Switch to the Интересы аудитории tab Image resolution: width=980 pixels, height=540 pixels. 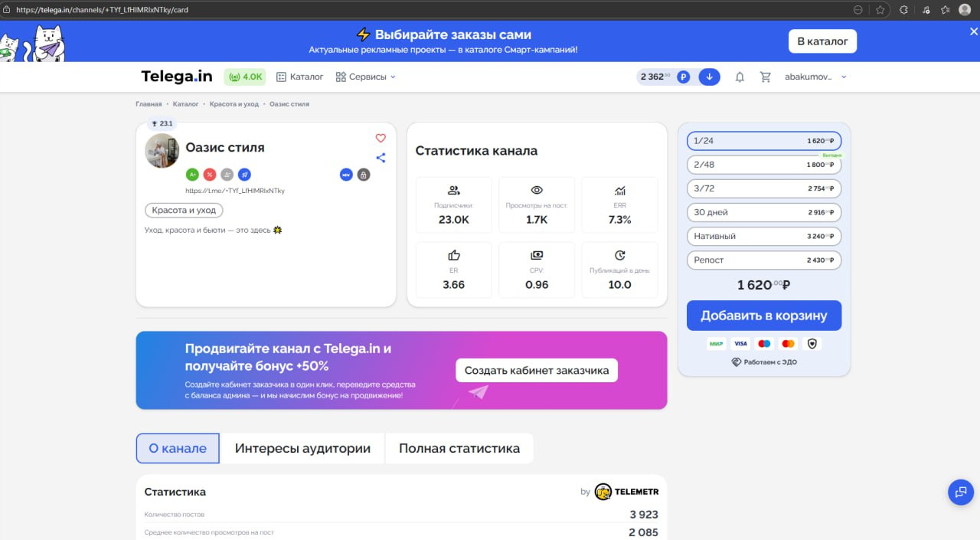[302, 448]
